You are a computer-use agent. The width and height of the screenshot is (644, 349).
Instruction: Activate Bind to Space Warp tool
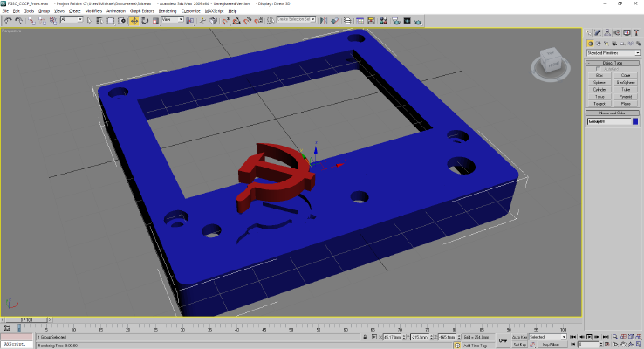coord(53,21)
